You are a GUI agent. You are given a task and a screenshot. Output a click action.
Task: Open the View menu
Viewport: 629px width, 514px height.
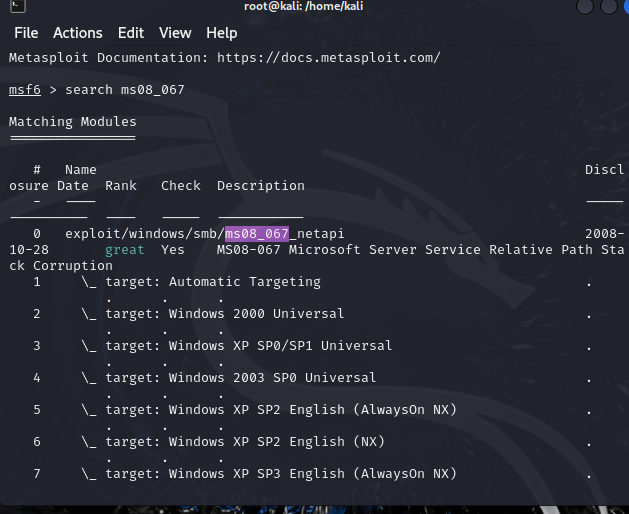175,33
